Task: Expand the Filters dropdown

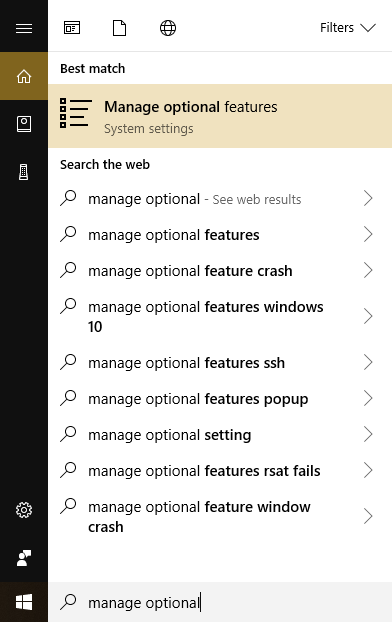Action: point(348,28)
